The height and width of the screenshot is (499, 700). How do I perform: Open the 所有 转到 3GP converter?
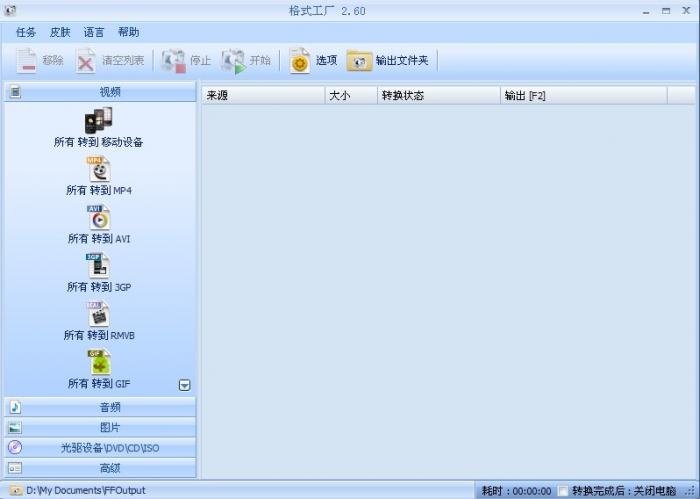coord(99,265)
